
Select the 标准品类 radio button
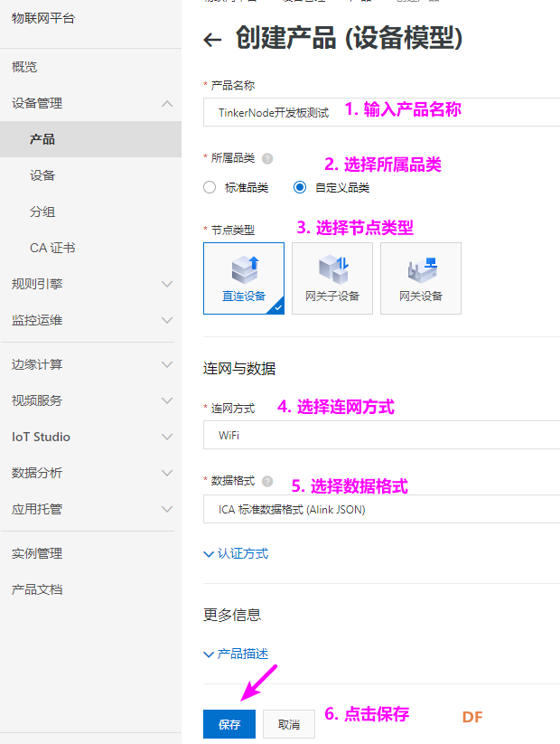[x=210, y=187]
